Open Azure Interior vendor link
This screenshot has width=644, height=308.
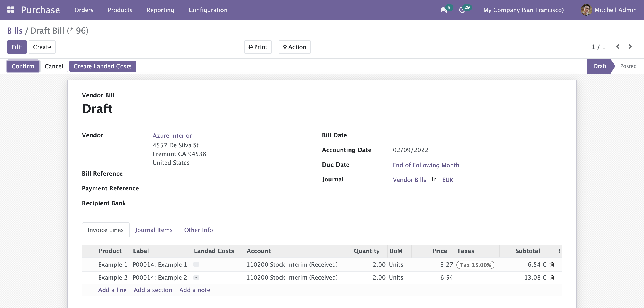[172, 135]
